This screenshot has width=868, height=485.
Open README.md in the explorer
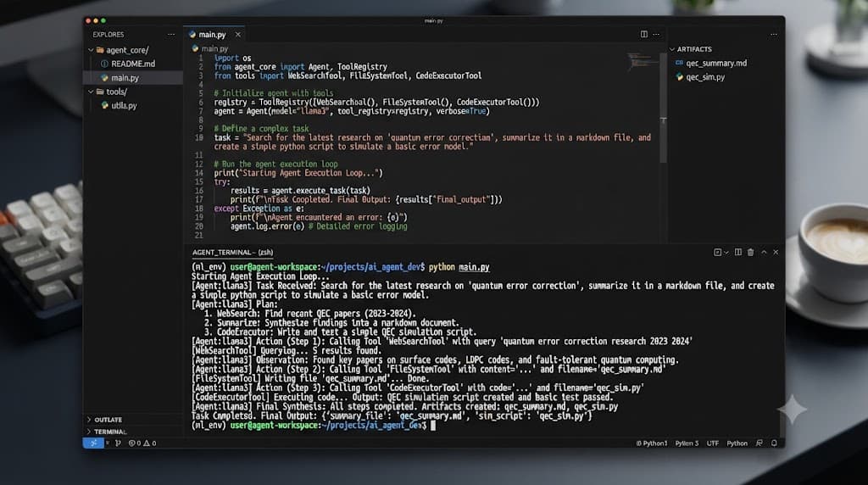(x=133, y=64)
